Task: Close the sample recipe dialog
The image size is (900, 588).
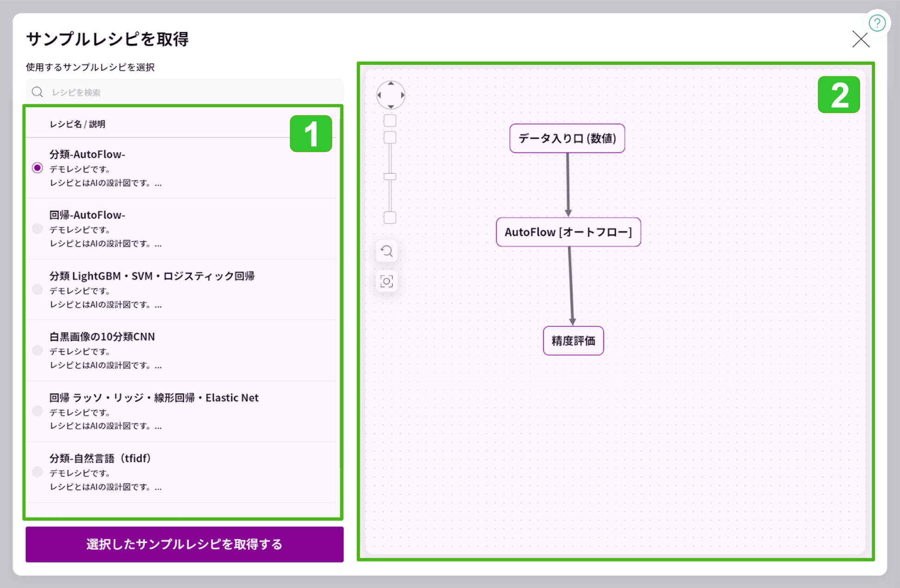Action: [x=861, y=39]
